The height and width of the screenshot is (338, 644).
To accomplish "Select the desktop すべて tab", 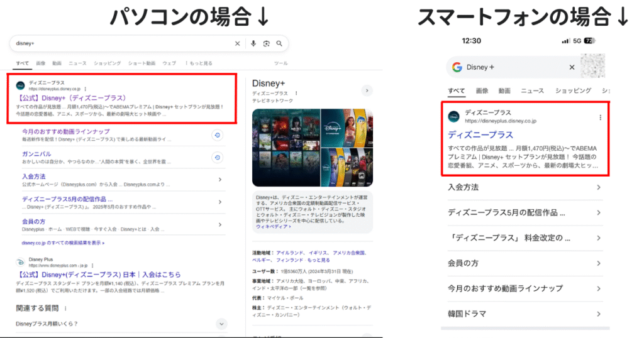I will tap(23, 63).
